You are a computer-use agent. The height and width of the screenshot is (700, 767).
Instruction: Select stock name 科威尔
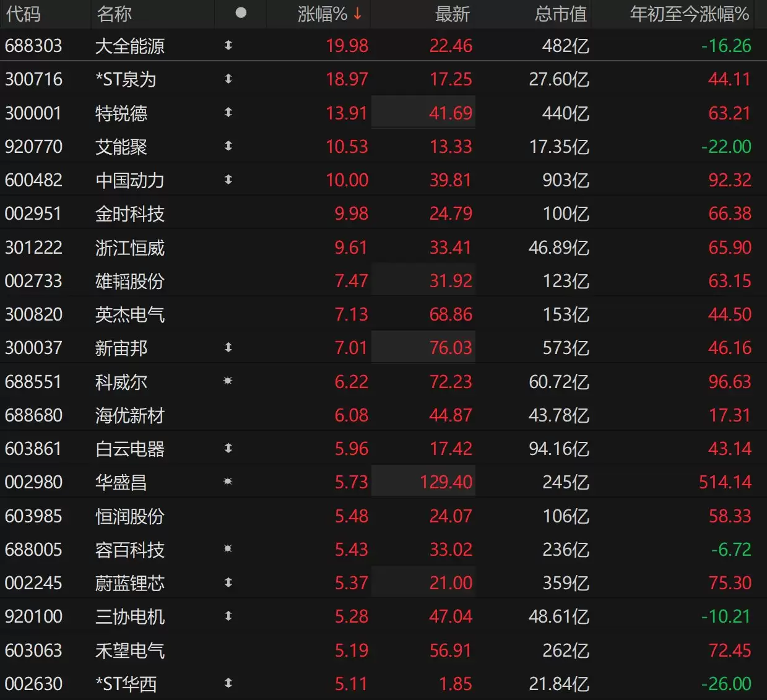(121, 382)
